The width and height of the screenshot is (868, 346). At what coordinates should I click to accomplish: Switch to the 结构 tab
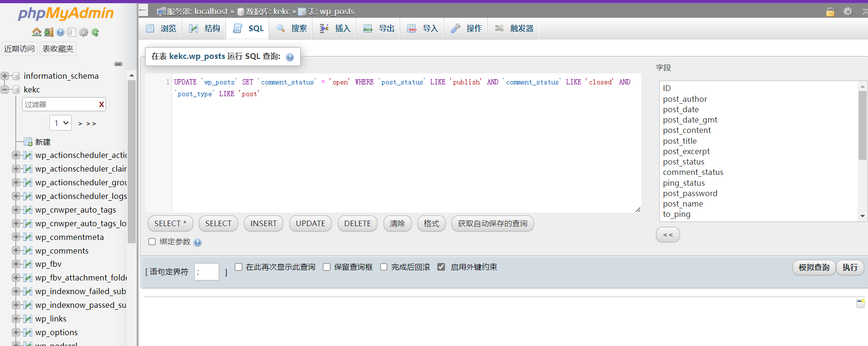pos(205,29)
